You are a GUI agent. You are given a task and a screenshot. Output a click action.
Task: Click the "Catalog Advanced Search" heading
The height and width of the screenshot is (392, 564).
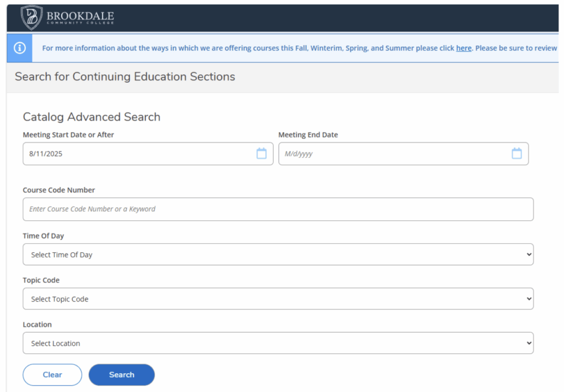point(91,117)
